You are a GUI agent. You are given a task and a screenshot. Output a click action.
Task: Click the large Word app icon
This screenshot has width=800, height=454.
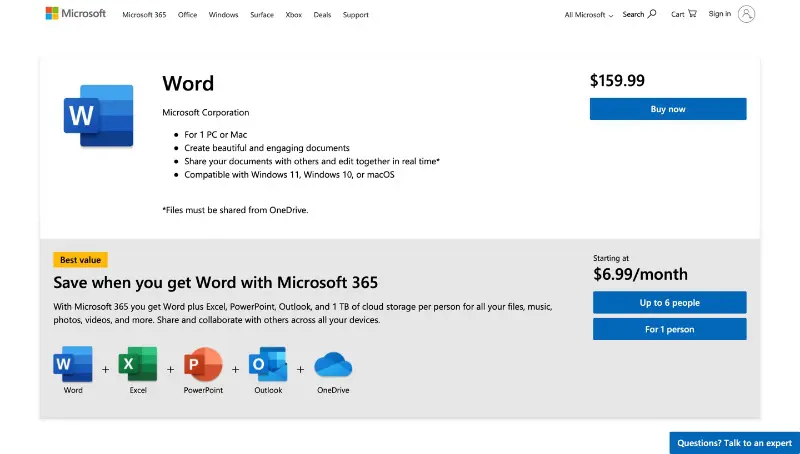pos(98,116)
